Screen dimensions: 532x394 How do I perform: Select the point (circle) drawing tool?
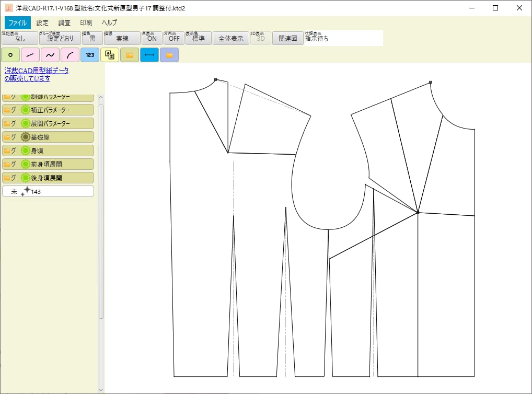point(10,55)
